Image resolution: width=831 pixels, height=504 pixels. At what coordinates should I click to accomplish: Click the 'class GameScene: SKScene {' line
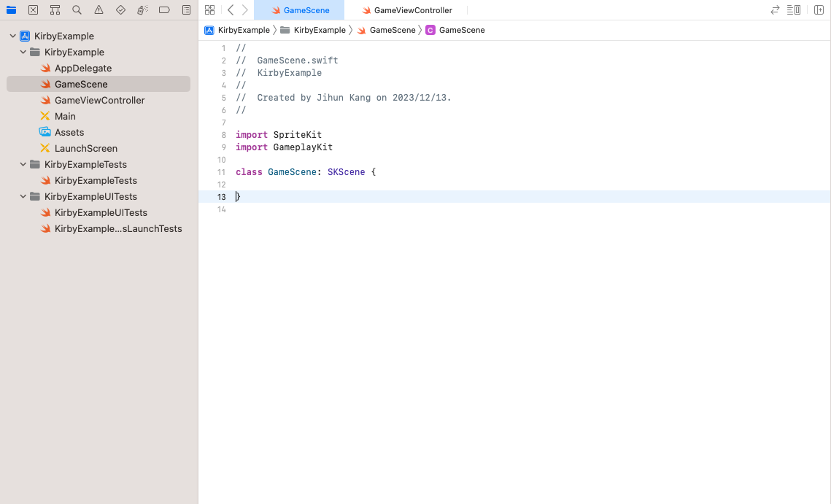[x=306, y=172]
